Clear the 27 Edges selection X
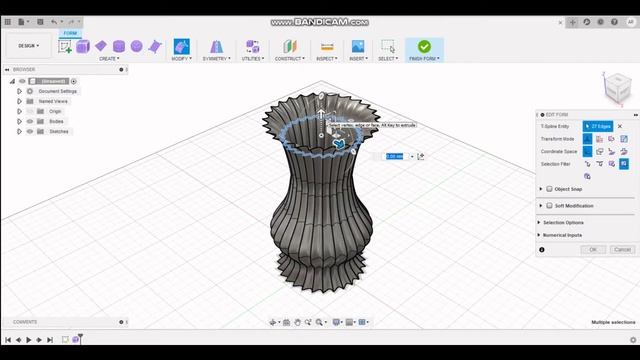Screen dimensions: 640x360 coord(620,127)
